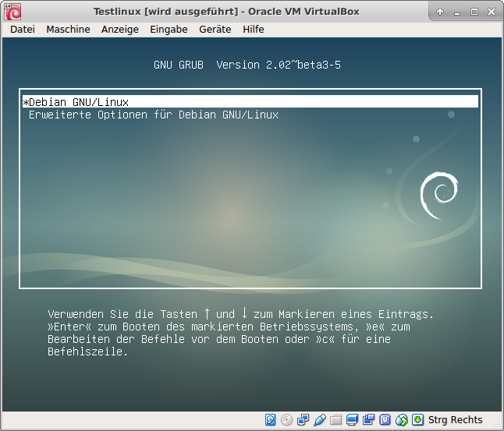This screenshot has height=431, width=504.
Task: Select the Debian GNU/Linux boot entry
Action: pos(250,102)
